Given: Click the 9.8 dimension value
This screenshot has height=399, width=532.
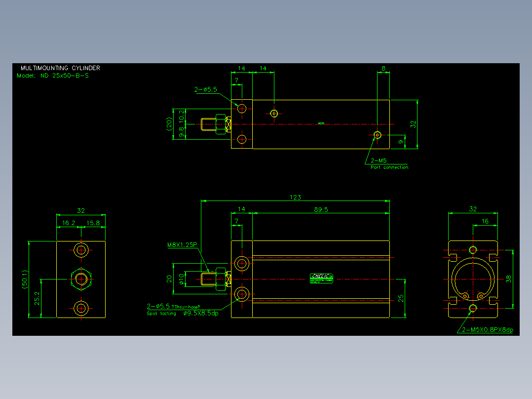Looking at the screenshot, I should (x=182, y=132).
